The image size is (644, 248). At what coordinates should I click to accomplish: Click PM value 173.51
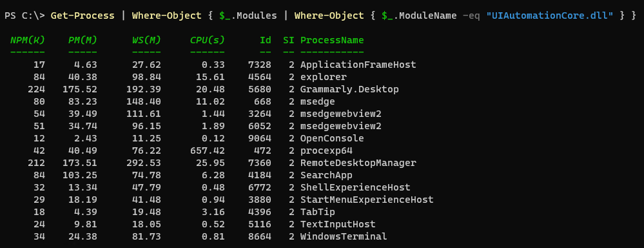point(80,163)
